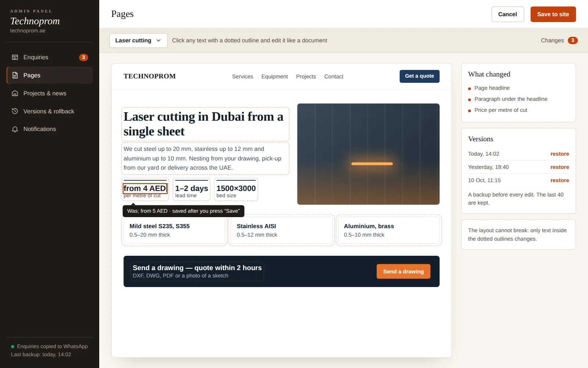588x368 pixels.
Task: Edit the Aluminium, brass card
Action: tap(389, 230)
